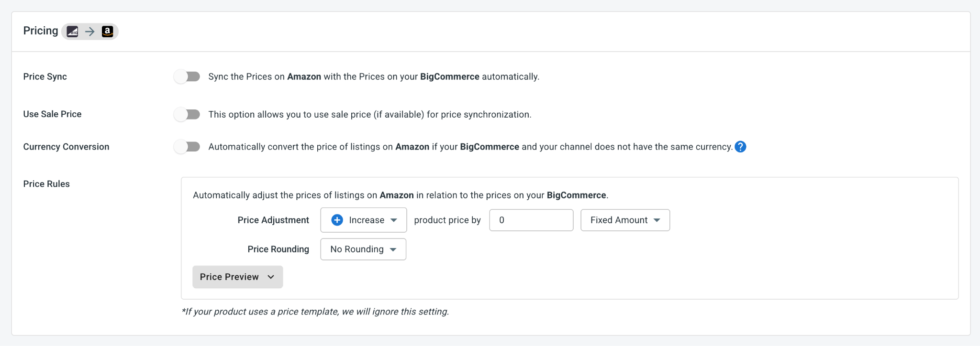
Task: Click the caret arrow on Fixed Amount
Action: [x=657, y=220]
